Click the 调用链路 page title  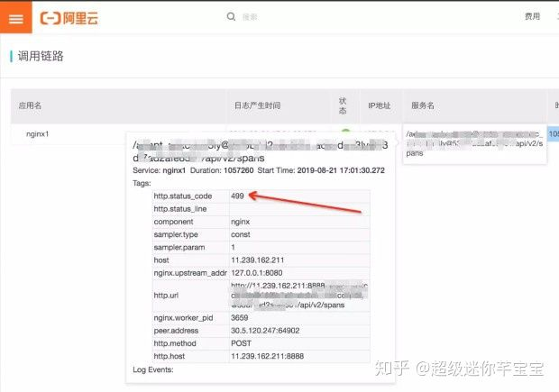[41, 56]
